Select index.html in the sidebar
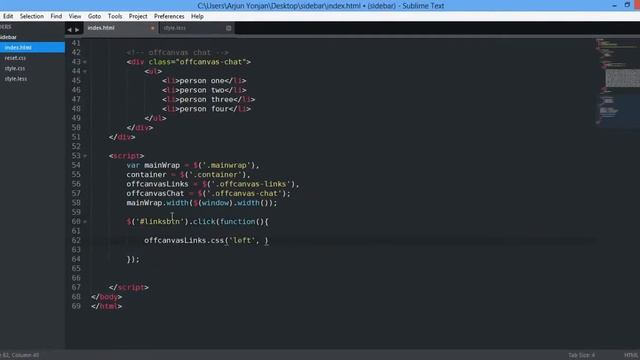Viewport: 640px width, 360px height. [x=32, y=47]
